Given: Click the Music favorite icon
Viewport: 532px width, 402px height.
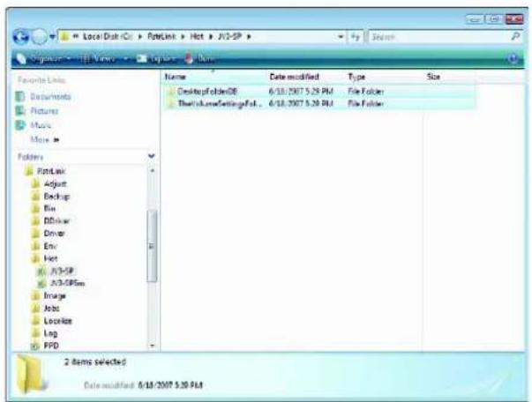Looking at the screenshot, I should click(x=20, y=125).
